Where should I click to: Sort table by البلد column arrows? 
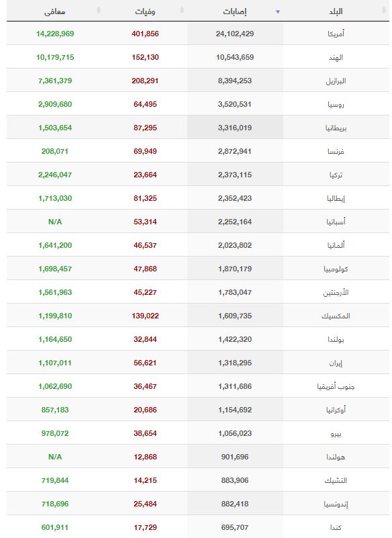[384, 11]
